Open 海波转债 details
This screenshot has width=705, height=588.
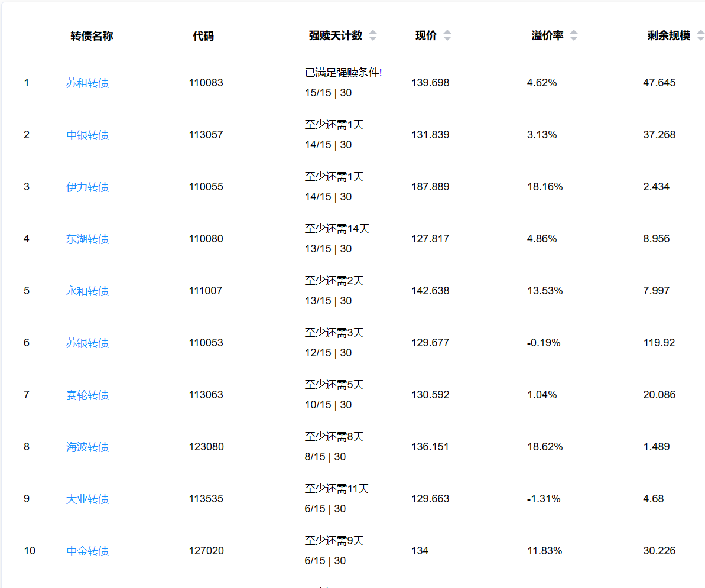[x=87, y=447]
